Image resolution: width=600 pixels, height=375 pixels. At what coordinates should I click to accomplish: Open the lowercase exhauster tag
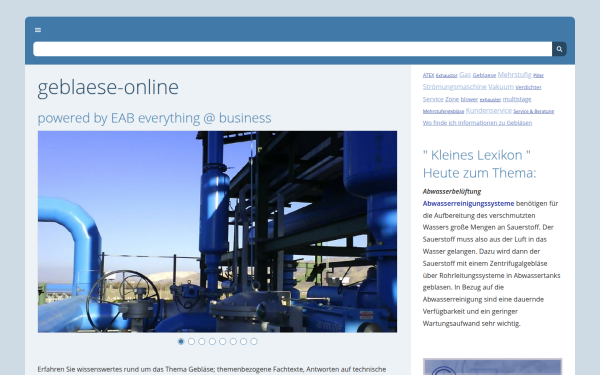click(490, 100)
